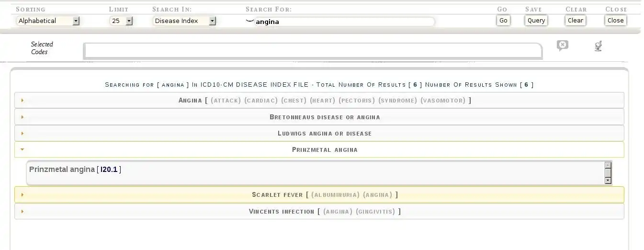Open the Limit dropdown set to 25
This screenshot has width=644, height=250.
tap(121, 21)
